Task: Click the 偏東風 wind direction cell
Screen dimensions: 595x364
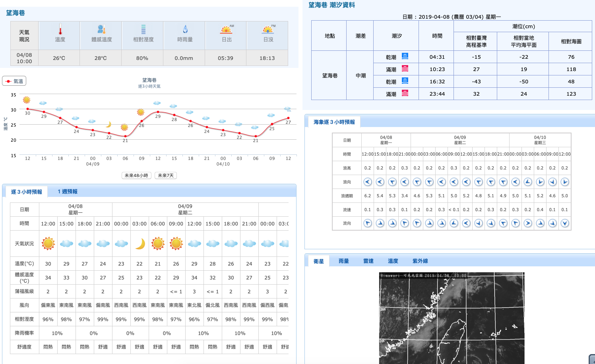Action: tap(48, 305)
